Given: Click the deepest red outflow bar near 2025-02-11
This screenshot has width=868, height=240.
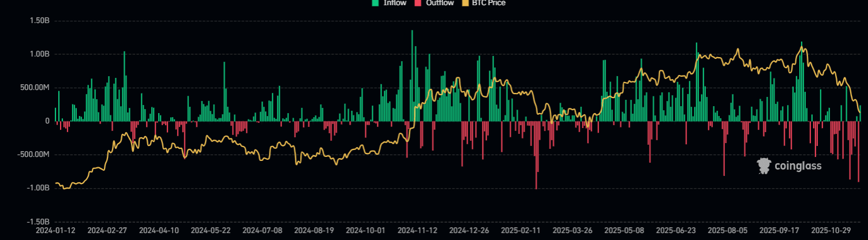Looking at the screenshot, I should point(536,155).
